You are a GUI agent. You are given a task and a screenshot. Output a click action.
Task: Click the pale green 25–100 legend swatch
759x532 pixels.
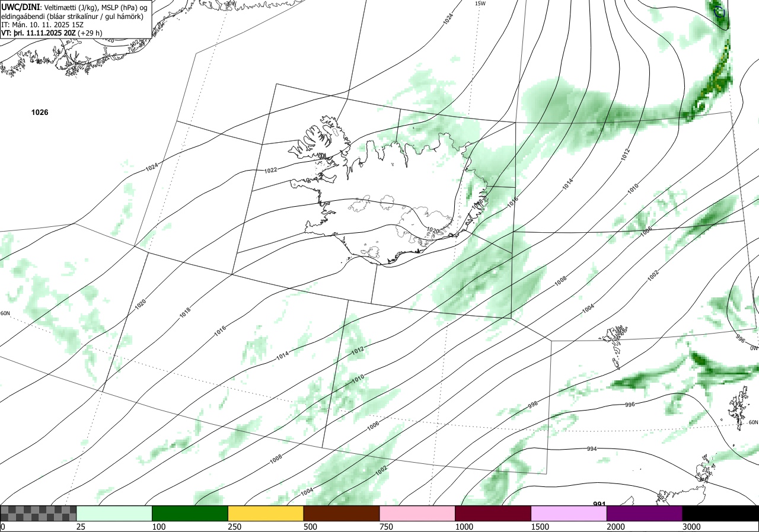tap(114, 513)
